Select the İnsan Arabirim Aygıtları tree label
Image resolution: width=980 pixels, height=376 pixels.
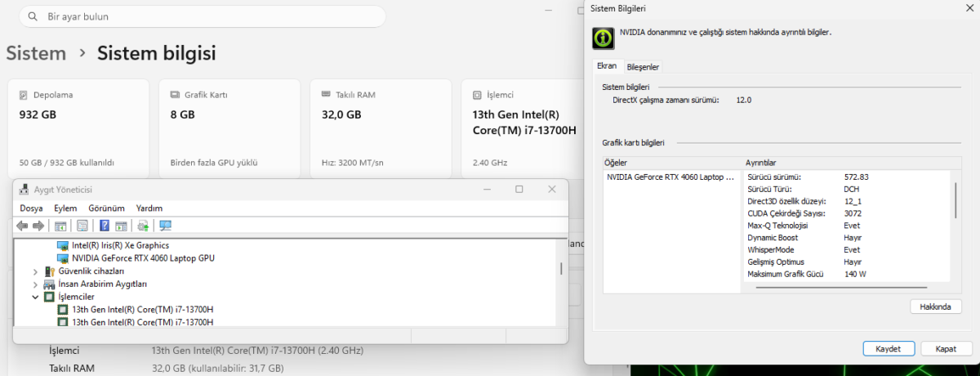(x=103, y=284)
